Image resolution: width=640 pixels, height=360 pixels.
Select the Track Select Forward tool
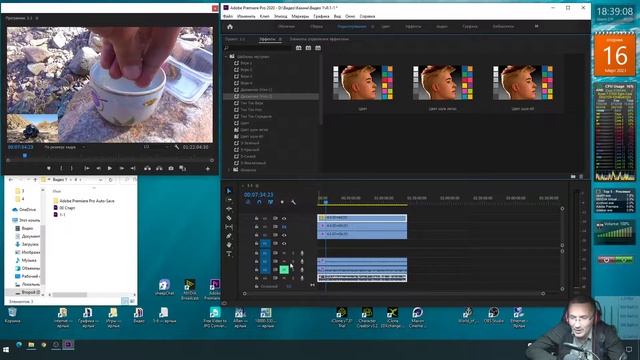(229, 200)
